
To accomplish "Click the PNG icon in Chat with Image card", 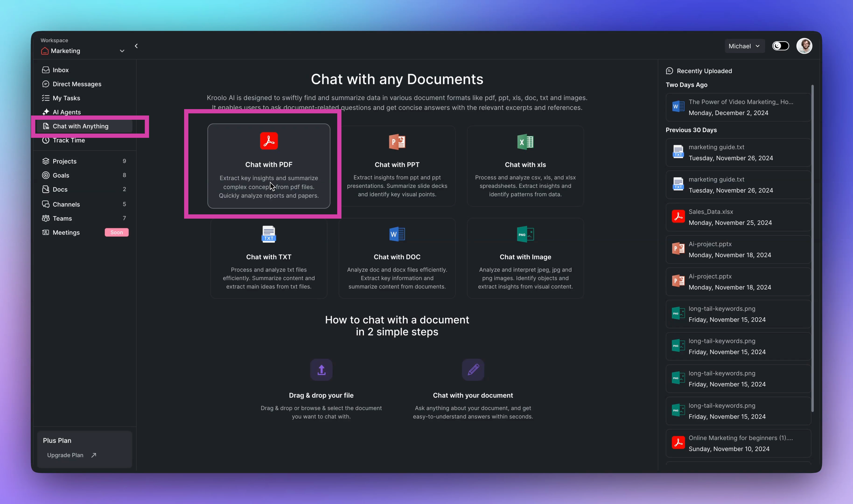I will pos(525,234).
